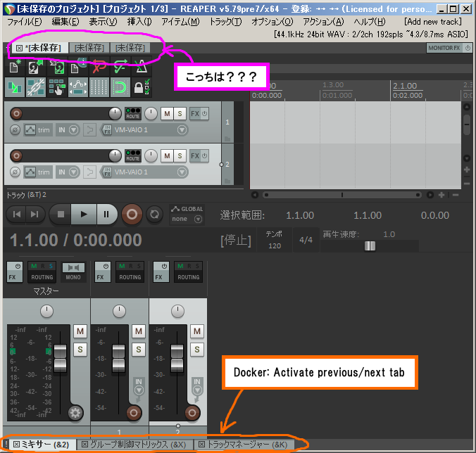Click master volume fader in mixer
The height and width of the screenshot is (453, 476).
pos(60,359)
